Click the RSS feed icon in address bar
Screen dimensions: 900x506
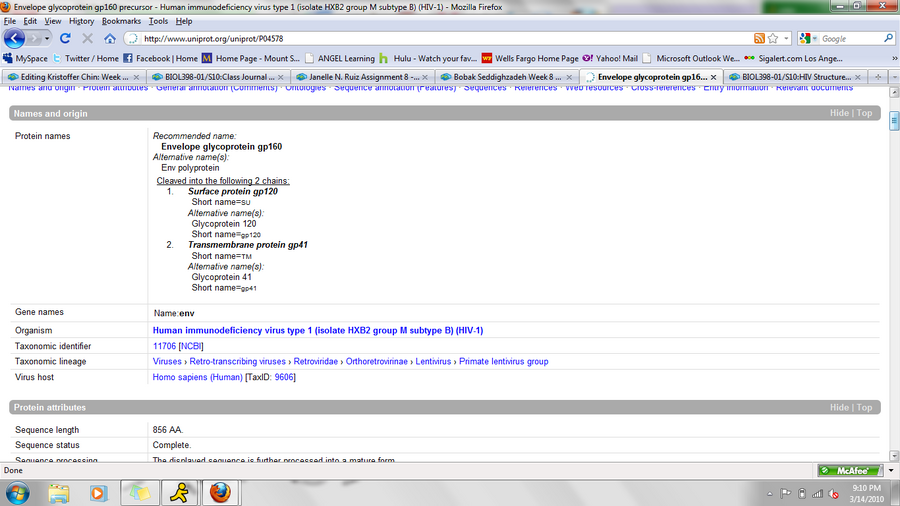point(759,38)
